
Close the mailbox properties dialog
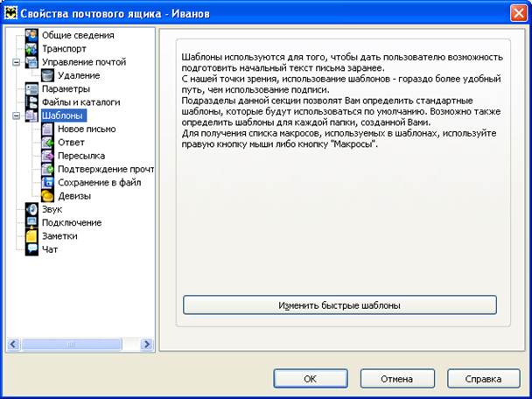518,14
